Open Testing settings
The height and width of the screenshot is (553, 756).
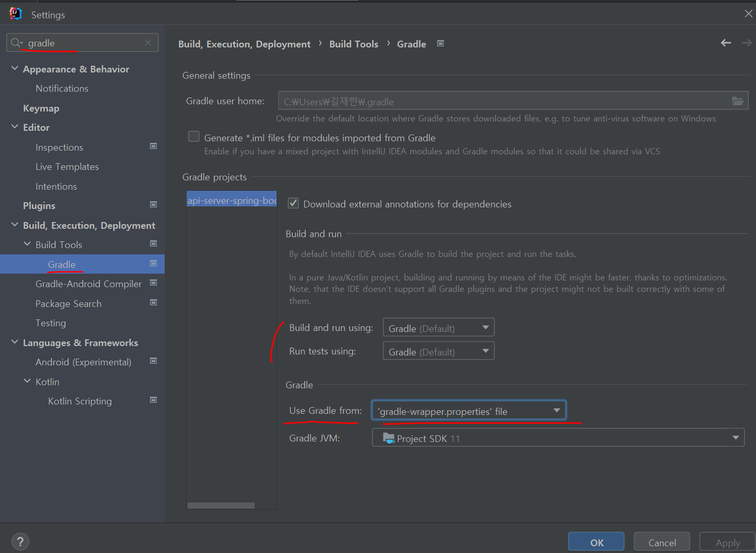click(51, 323)
